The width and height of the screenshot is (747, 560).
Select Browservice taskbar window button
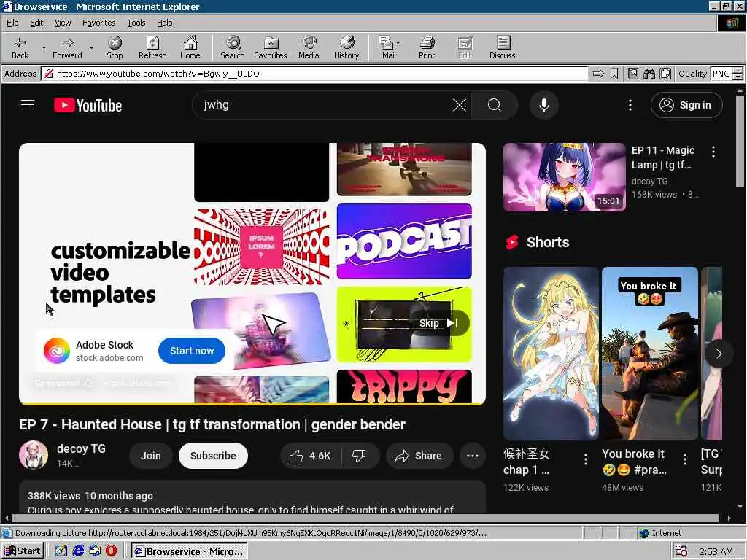click(x=189, y=551)
